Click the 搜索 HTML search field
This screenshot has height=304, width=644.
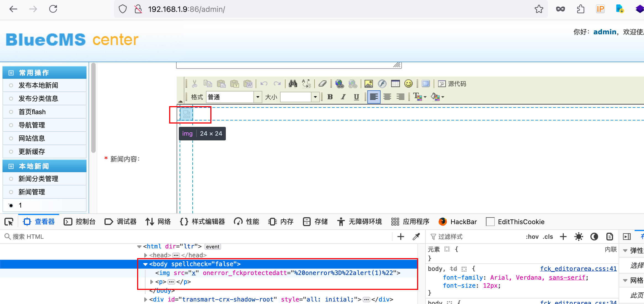pyautogui.click(x=196, y=237)
